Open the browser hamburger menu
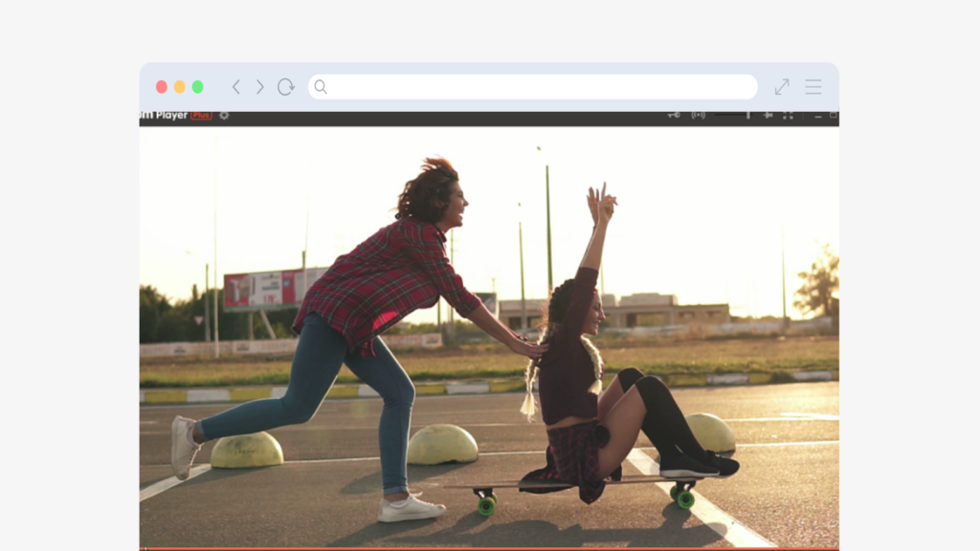980x551 pixels. [x=813, y=87]
